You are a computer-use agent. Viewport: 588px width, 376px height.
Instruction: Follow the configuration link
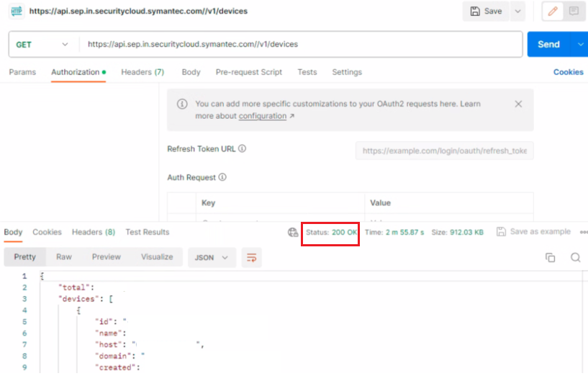point(263,116)
